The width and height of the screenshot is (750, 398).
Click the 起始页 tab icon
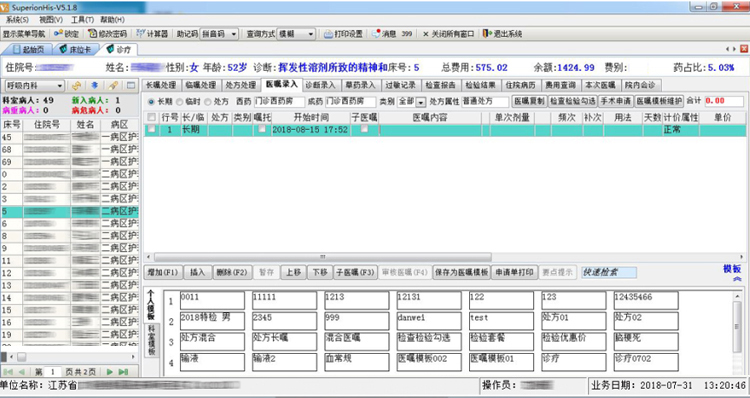coord(17,49)
